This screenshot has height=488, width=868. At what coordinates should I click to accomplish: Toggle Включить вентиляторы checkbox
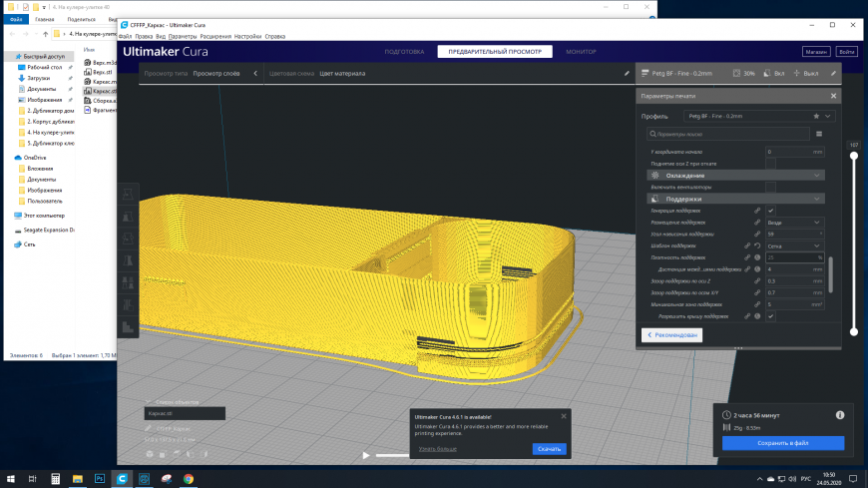point(770,188)
